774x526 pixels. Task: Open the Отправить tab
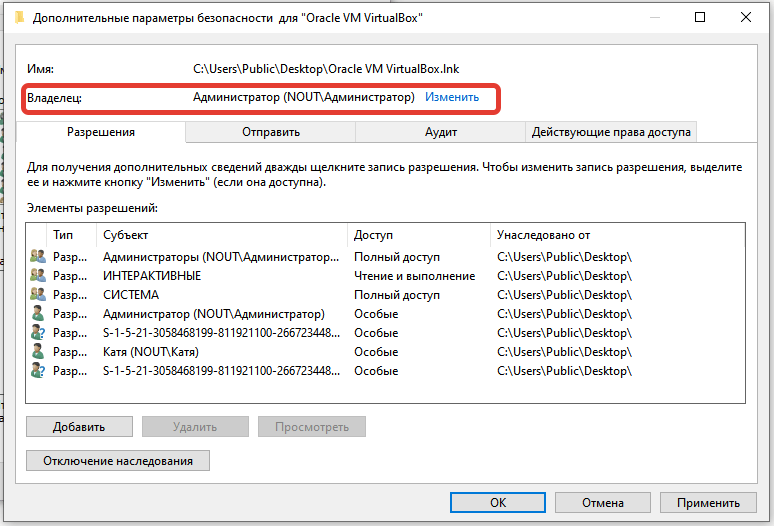pos(271,132)
